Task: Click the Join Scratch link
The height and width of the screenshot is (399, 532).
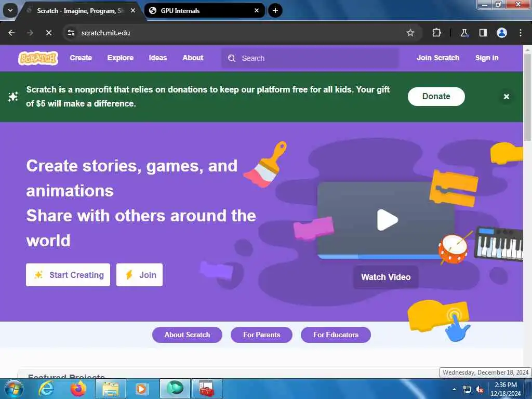Action: (x=437, y=58)
